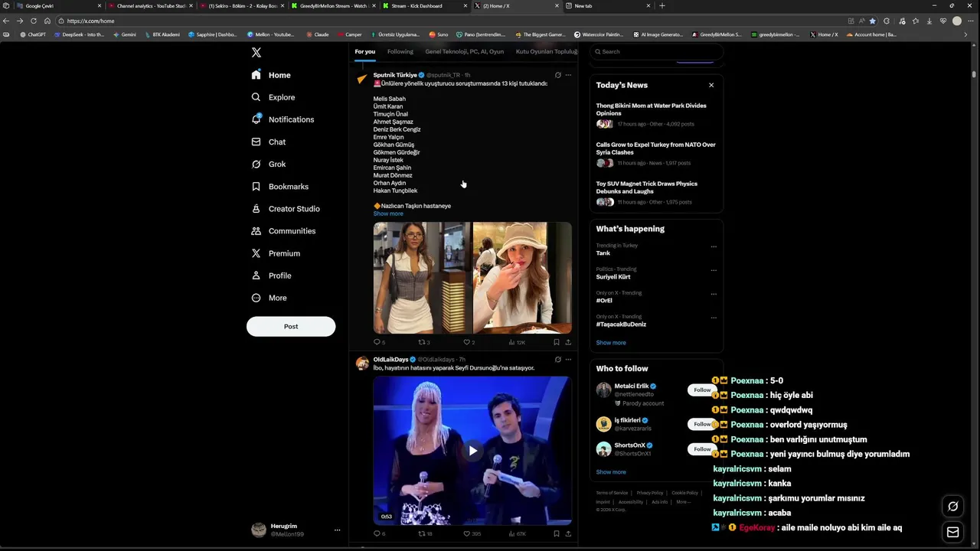Click the white Post button
This screenshot has width=980, height=551.
[x=291, y=326]
